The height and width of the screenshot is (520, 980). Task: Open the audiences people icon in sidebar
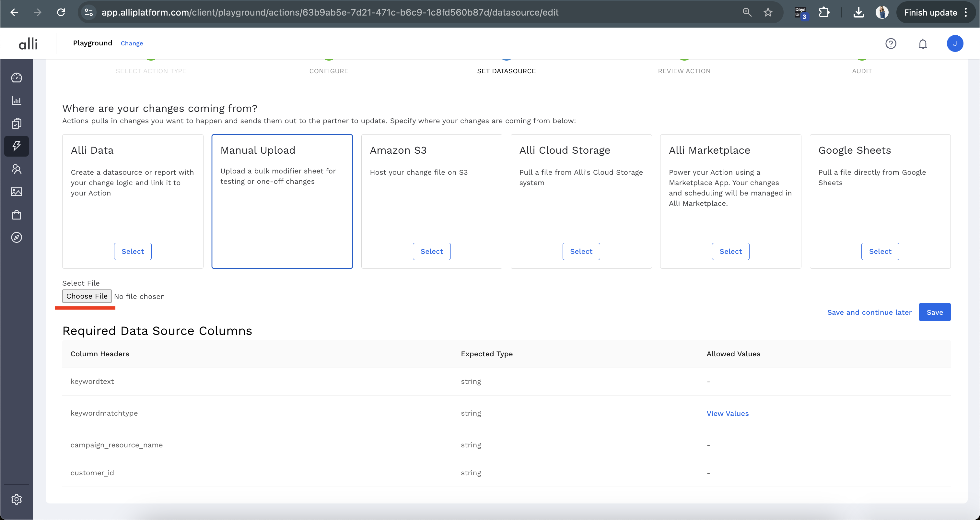pos(16,169)
